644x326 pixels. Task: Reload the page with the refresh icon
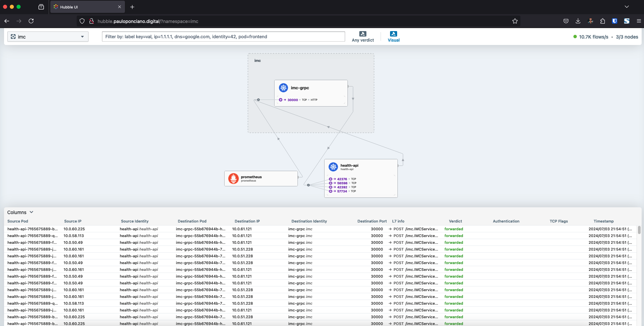(31, 21)
